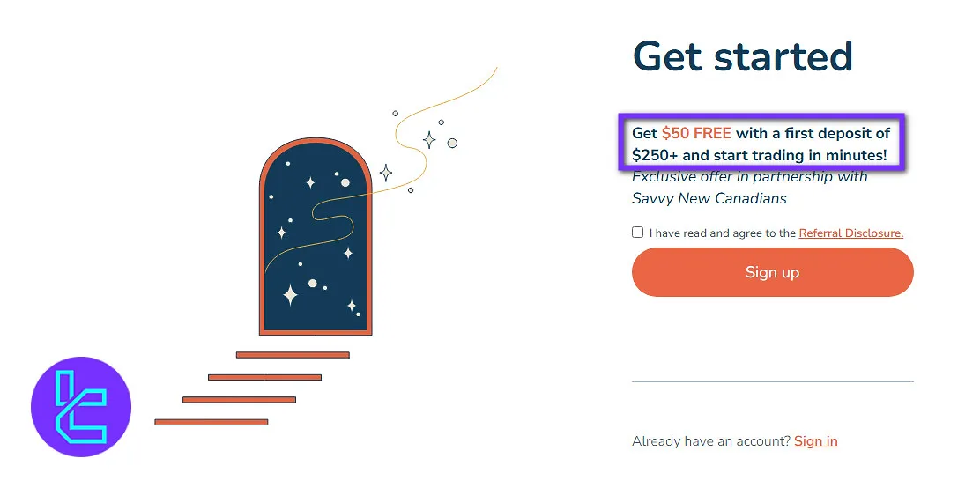Click the top orange stair step
This screenshot has width=980, height=488.
pyautogui.click(x=293, y=355)
